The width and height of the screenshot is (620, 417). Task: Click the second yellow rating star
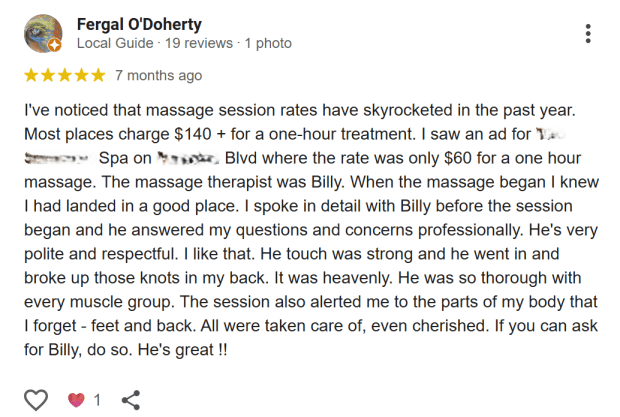pyautogui.click(x=48, y=75)
